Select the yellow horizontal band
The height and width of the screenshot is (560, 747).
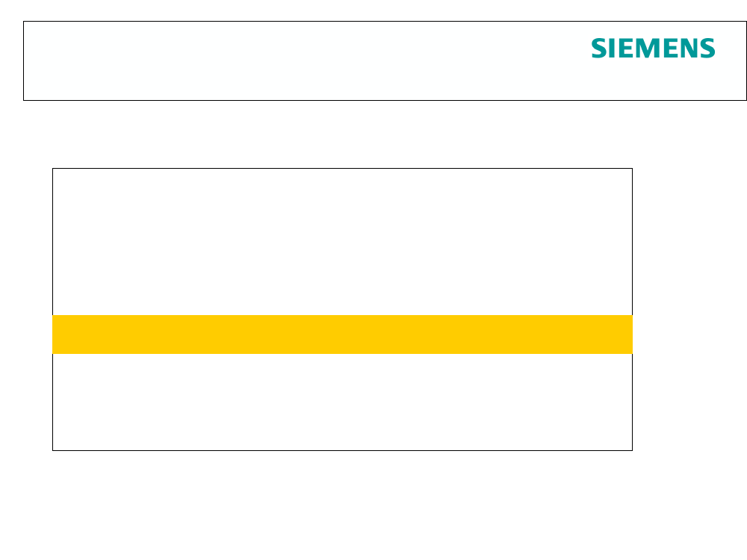[x=343, y=335]
